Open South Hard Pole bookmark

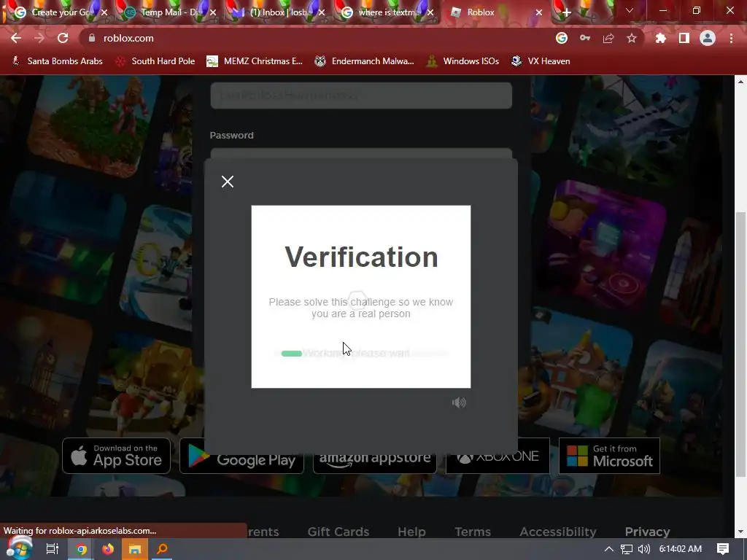coord(155,61)
